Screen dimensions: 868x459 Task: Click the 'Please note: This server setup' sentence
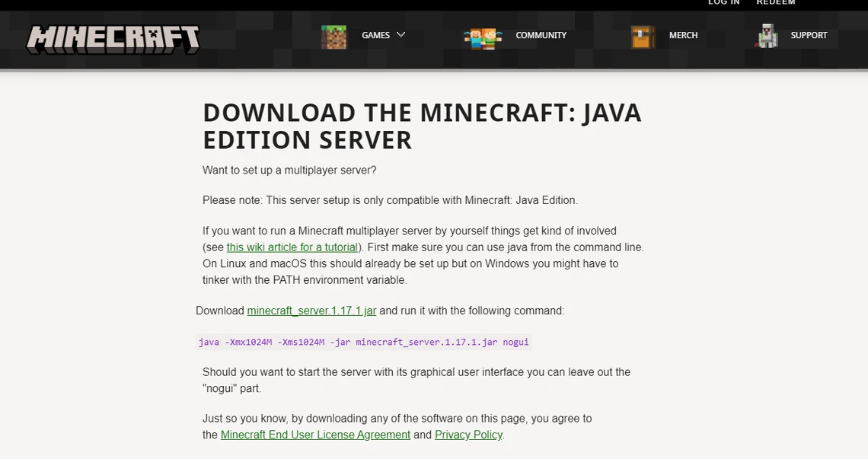click(391, 200)
